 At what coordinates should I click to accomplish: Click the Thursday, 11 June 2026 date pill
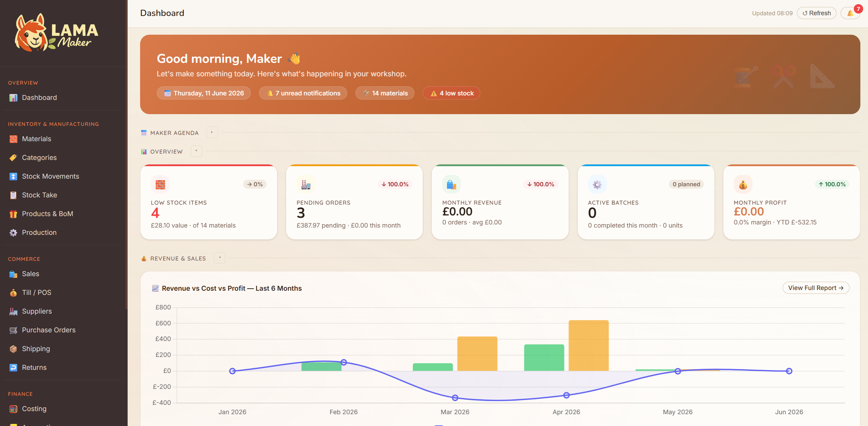coord(204,93)
